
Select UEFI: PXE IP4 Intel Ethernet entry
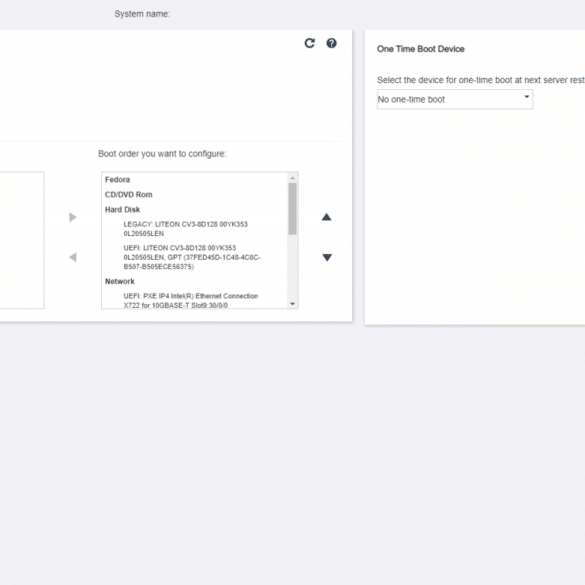click(x=191, y=301)
